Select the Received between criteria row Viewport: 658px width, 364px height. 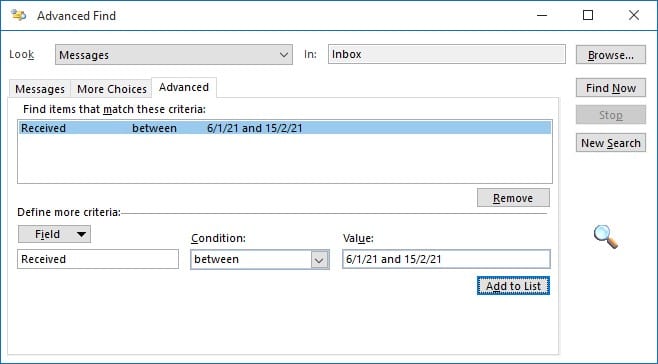point(285,128)
